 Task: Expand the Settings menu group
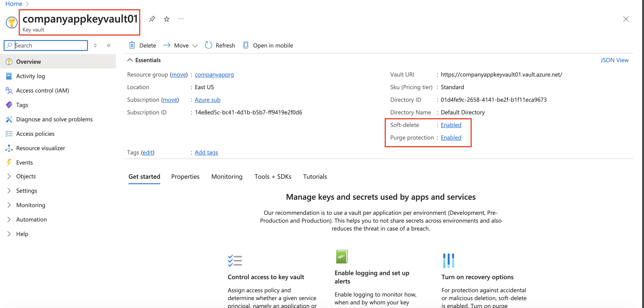click(9, 191)
